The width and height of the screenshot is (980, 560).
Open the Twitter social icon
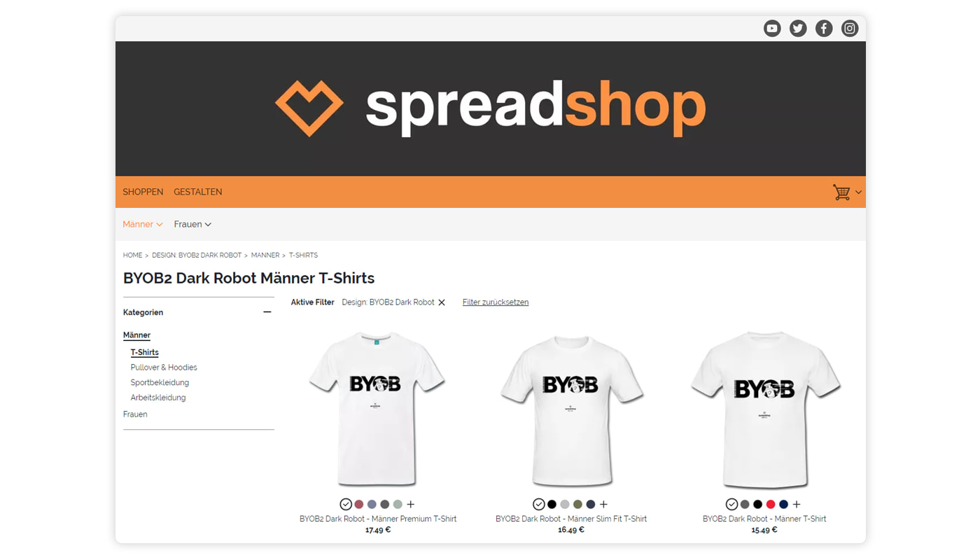pyautogui.click(x=798, y=29)
